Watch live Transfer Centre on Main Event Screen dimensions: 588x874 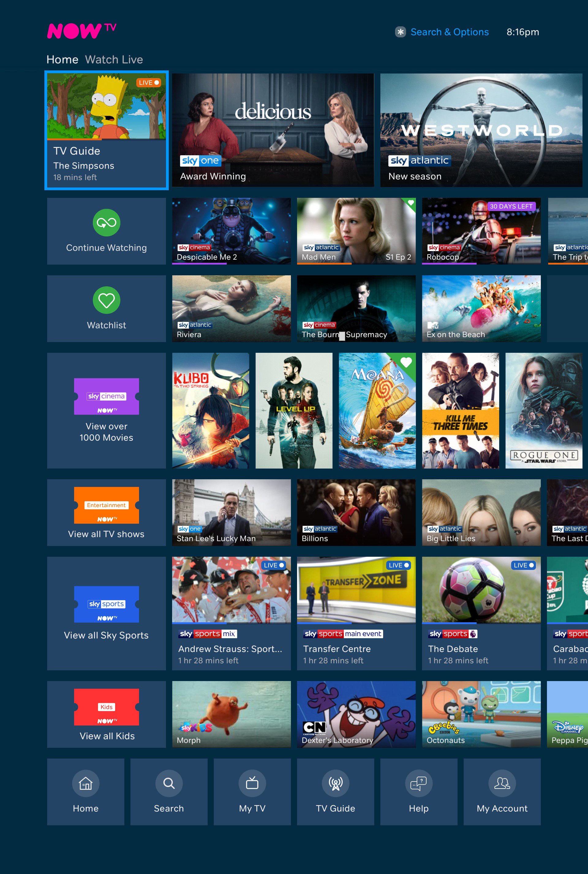[x=356, y=613]
